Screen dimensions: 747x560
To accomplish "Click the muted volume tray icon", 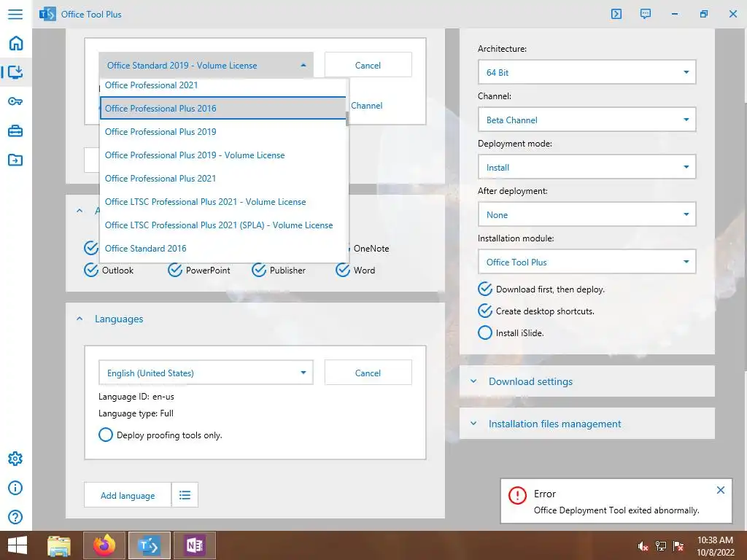I will coord(643,546).
